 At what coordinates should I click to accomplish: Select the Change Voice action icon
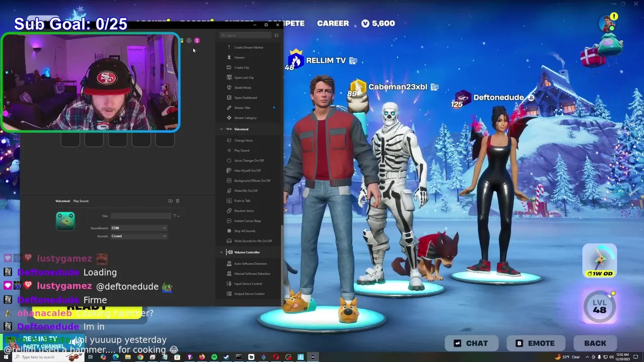click(x=229, y=140)
